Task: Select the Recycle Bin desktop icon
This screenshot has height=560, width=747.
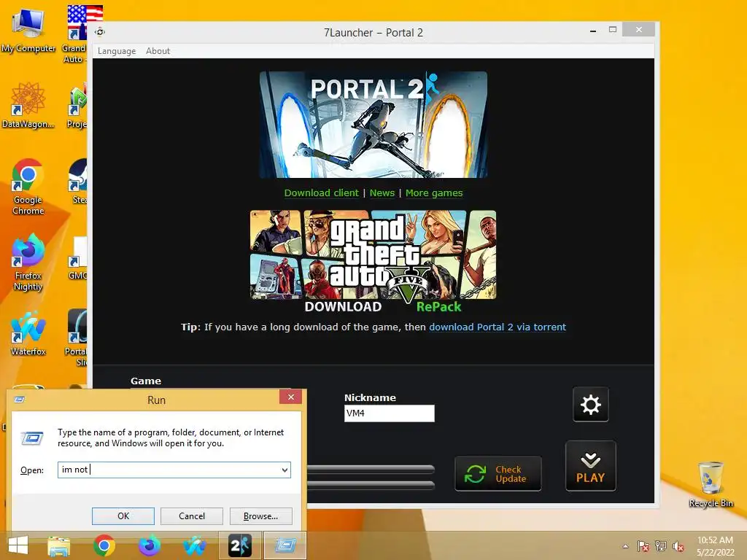Action: pyautogui.click(x=711, y=484)
